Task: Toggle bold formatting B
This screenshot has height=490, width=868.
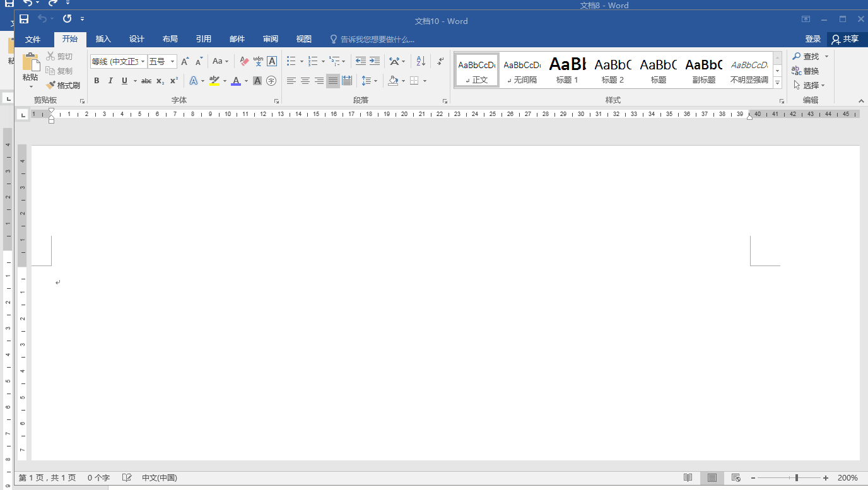Action: [x=97, y=81]
